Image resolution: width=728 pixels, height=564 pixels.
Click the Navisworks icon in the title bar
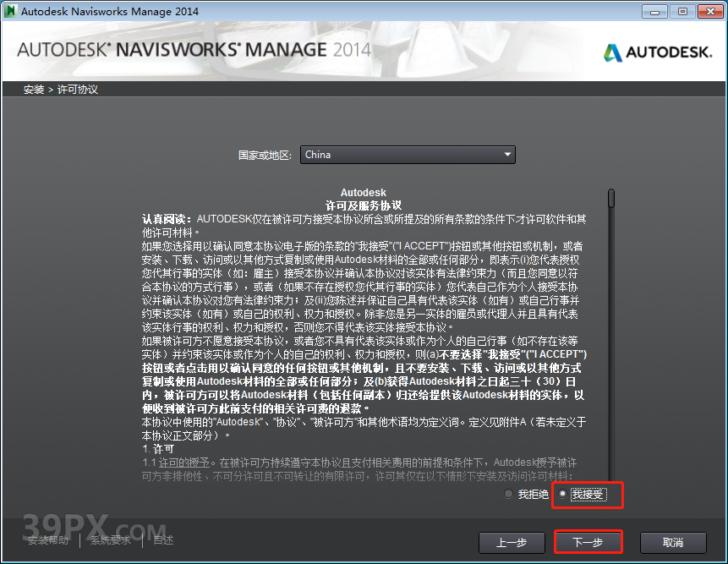point(12,11)
